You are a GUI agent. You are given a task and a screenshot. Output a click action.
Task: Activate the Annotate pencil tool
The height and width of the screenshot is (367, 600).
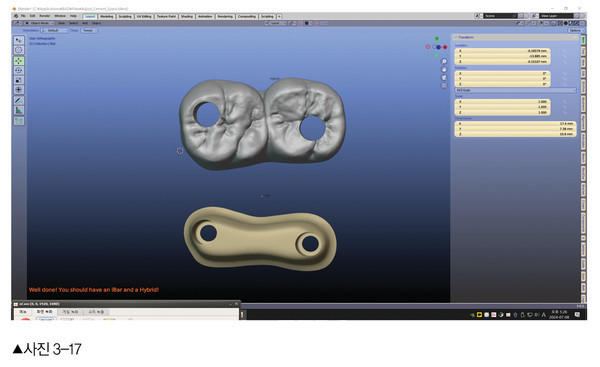pyautogui.click(x=19, y=101)
